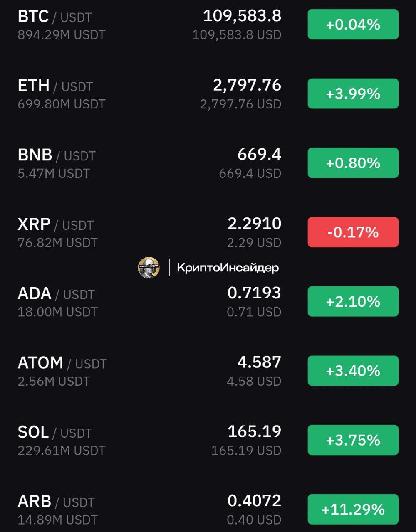This screenshot has height=532, width=416.
Task: Tap the +3.40% ATOM change badge
Action: 353,371
